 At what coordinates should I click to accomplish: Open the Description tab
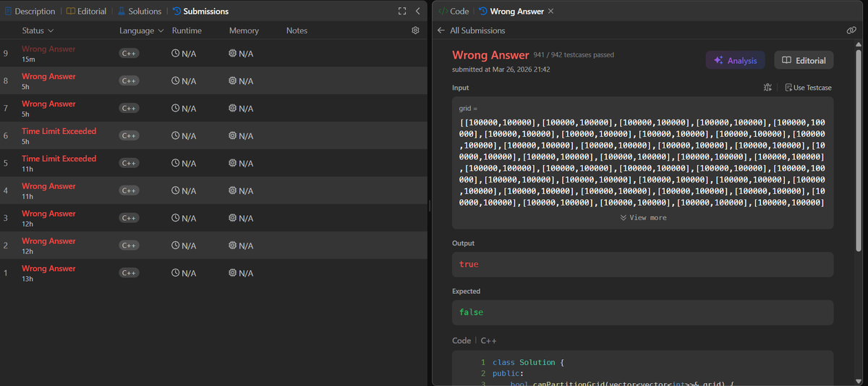tap(30, 11)
